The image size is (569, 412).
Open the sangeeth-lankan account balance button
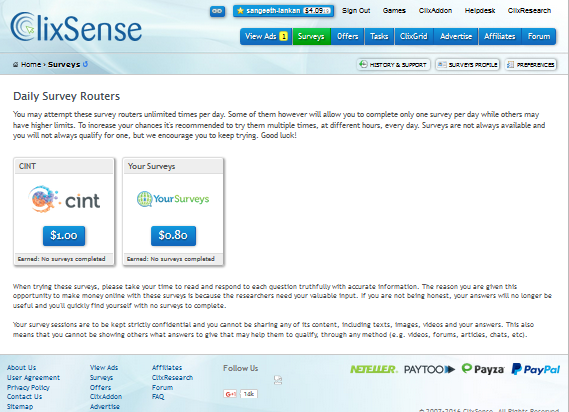point(283,11)
